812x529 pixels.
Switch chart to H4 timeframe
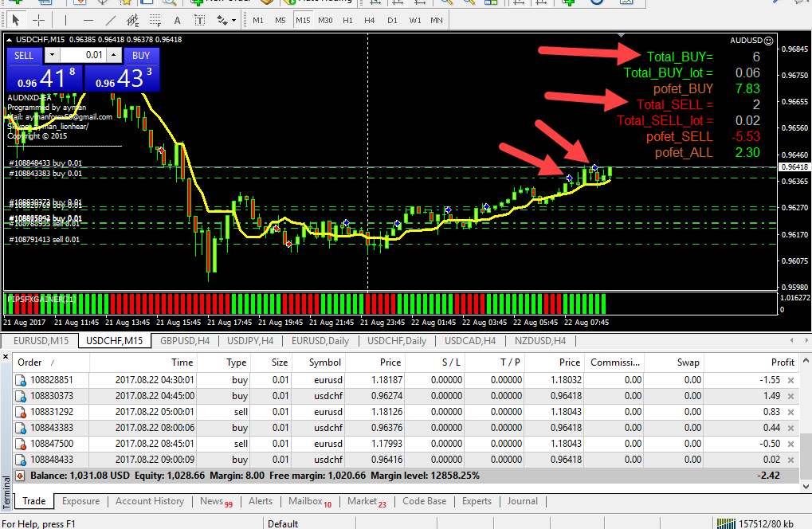(x=369, y=20)
